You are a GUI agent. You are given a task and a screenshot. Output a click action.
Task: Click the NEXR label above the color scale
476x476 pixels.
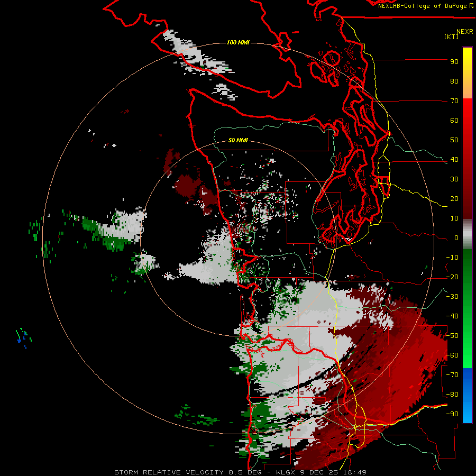pyautogui.click(x=465, y=32)
